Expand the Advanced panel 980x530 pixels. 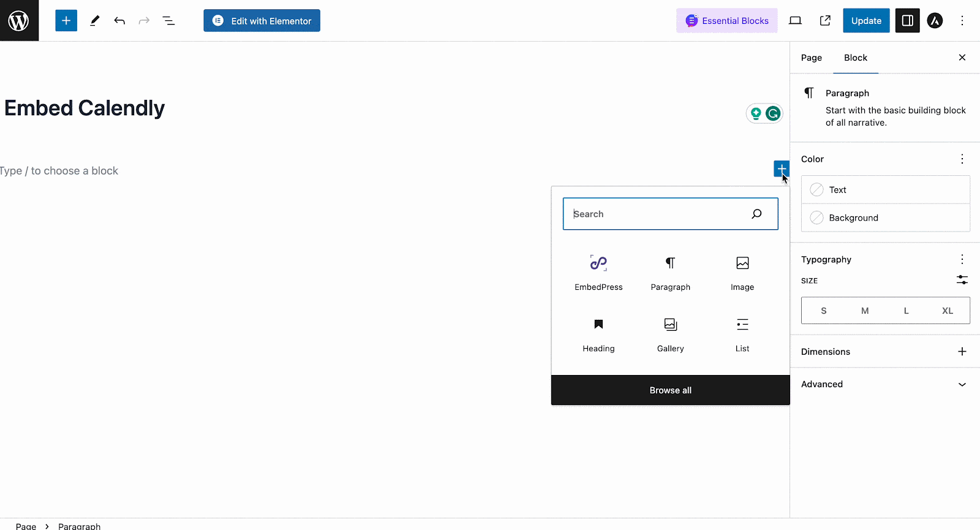pos(885,384)
